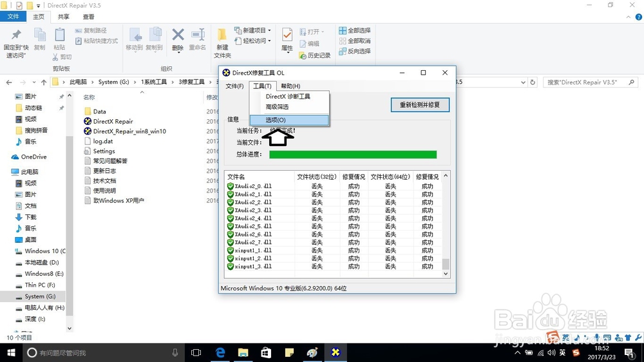Click the up-one-level arrow in Explorer
The height and width of the screenshot is (362, 644).
point(44,82)
